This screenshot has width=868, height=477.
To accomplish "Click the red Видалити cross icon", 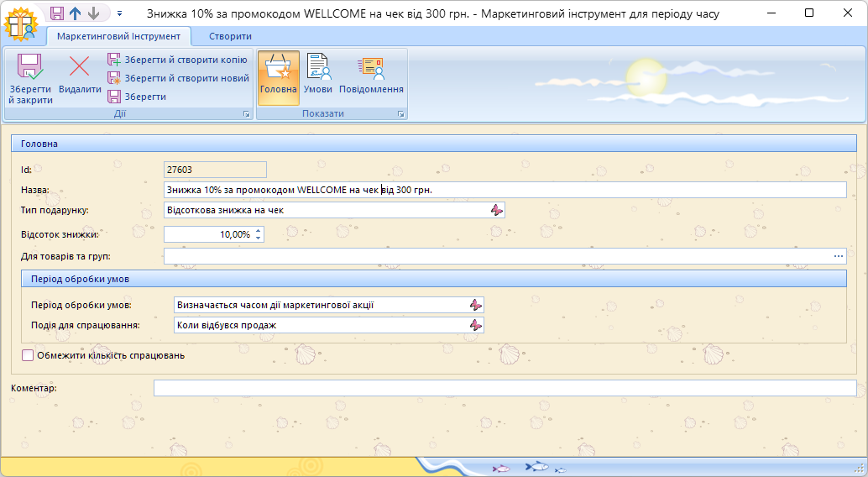I will 80,67.
